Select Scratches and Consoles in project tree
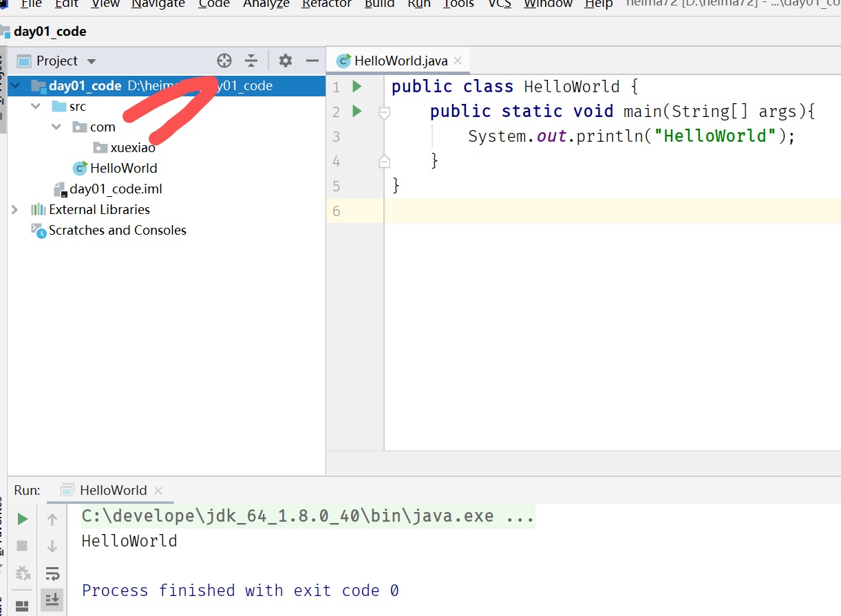Screen dimensions: 841x616 pyautogui.click(x=118, y=230)
